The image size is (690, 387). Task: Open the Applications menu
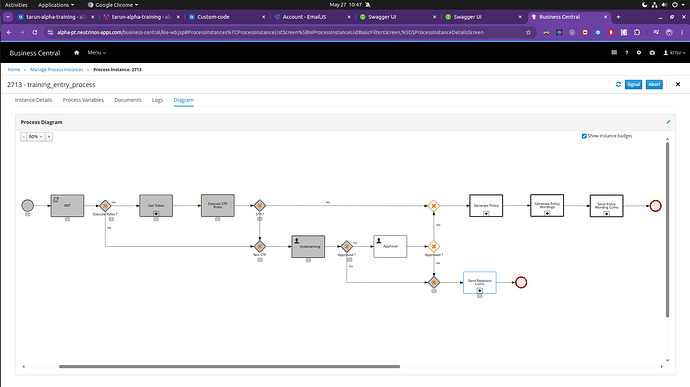(56, 5)
